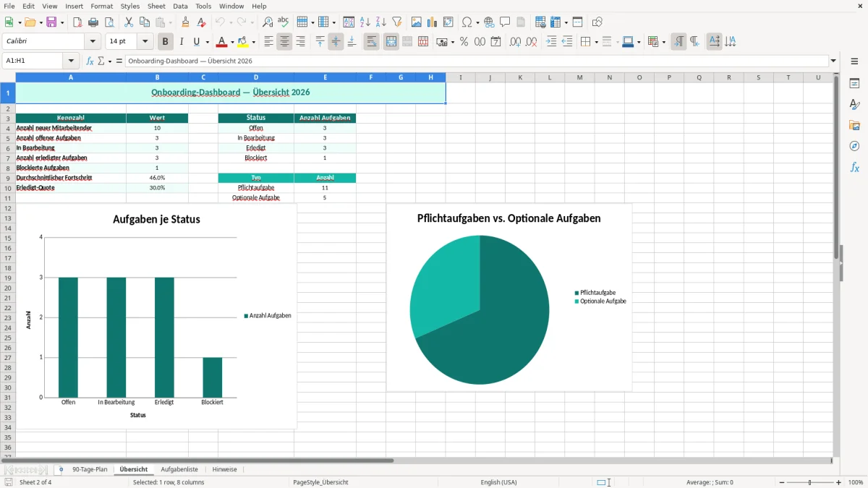The height and width of the screenshot is (488, 868).
Task: Click the Insert Comment icon
Action: tap(505, 22)
